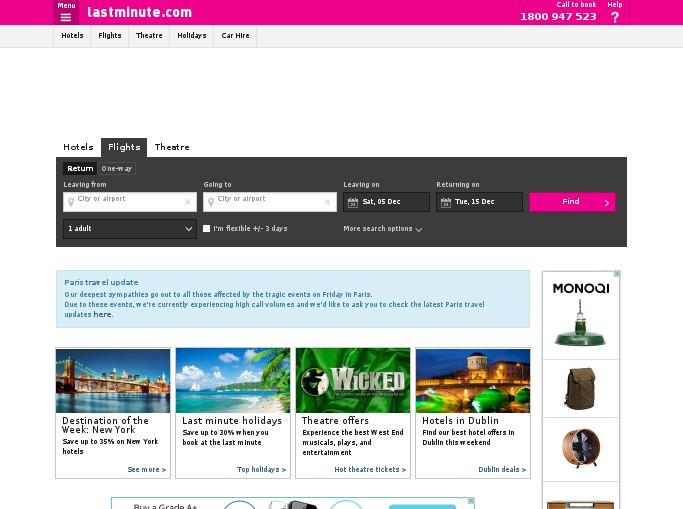The height and width of the screenshot is (509, 683).
Task: Open Hotels in the top navigation bar
Action: (72, 36)
